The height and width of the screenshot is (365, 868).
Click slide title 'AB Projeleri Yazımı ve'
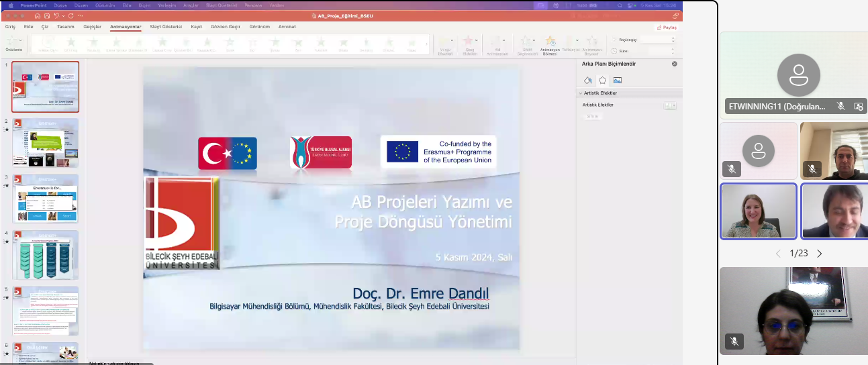(x=432, y=201)
